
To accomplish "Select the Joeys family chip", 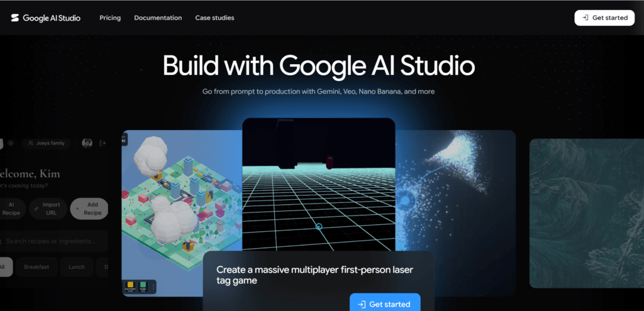I will [x=47, y=143].
